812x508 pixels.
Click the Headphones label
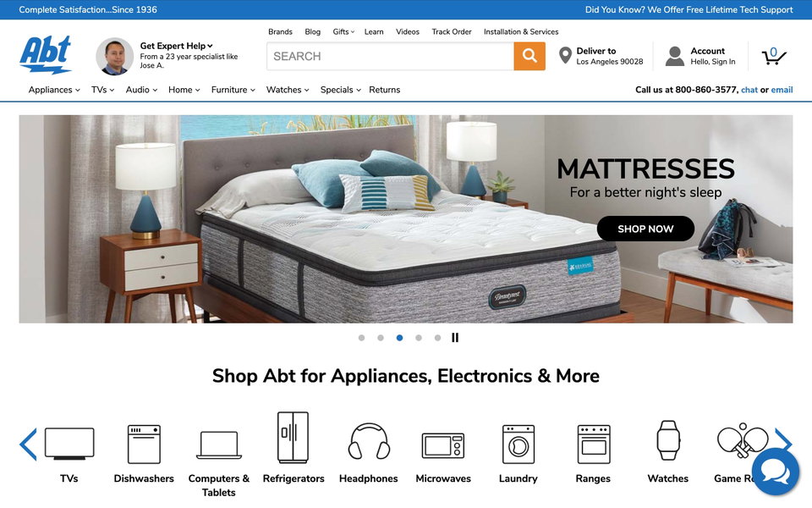[369, 478]
